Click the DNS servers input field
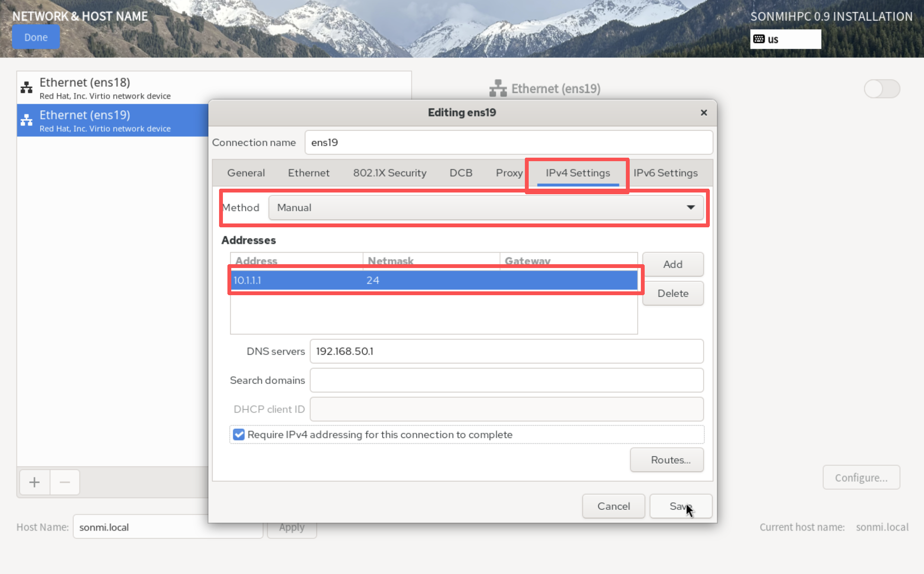The width and height of the screenshot is (924, 574). tap(506, 351)
